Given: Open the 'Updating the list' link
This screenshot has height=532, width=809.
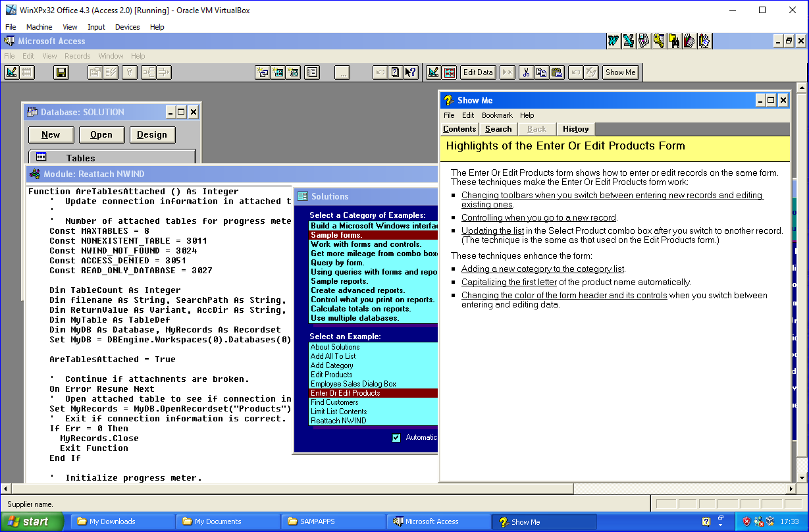Looking at the screenshot, I should tap(493, 230).
